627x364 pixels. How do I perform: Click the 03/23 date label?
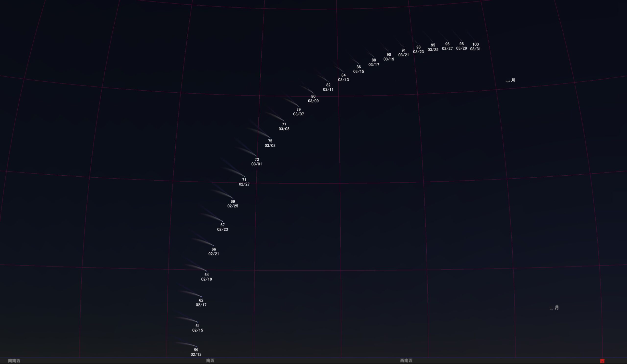tap(418, 52)
